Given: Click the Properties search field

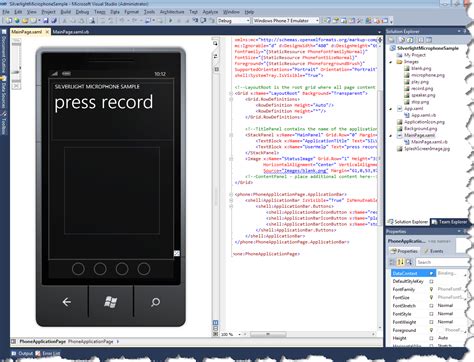Looking at the screenshot, I should point(442,262).
